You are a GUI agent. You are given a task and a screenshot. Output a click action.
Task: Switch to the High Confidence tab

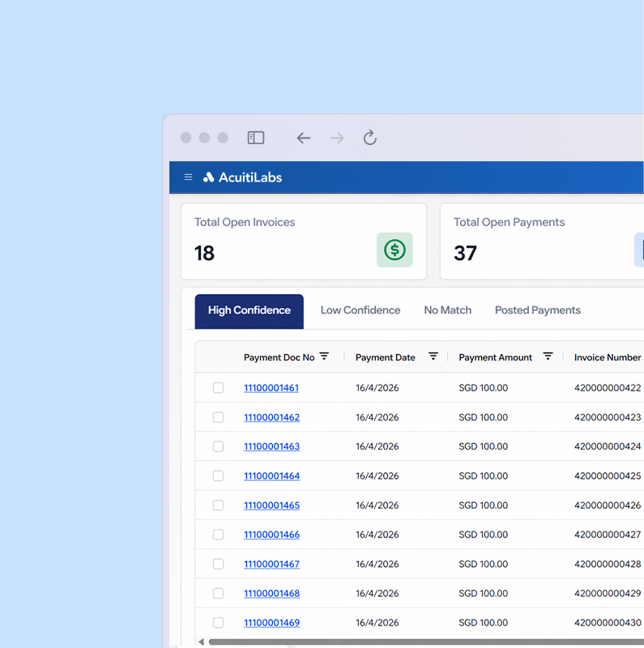click(249, 311)
